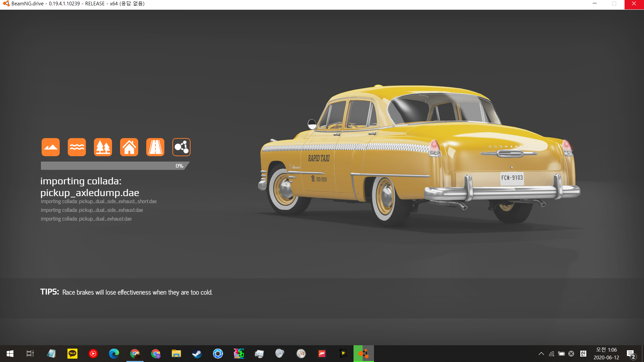
Task: Open the compass-like taskbar app
Action: pyautogui.click(x=301, y=354)
